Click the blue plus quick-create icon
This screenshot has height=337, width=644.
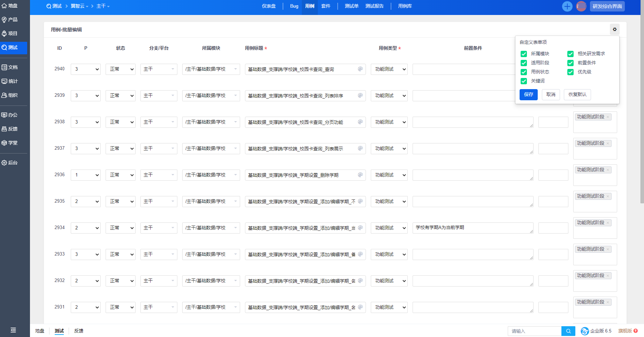coord(567,6)
